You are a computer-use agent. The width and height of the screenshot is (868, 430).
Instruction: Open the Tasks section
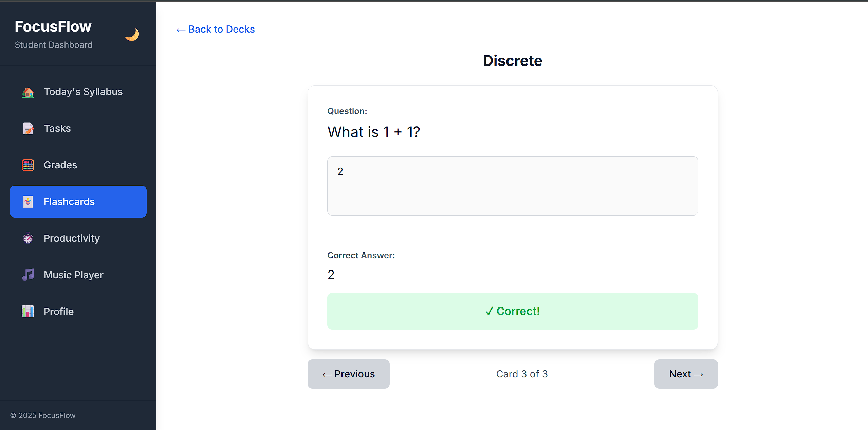coord(57,129)
